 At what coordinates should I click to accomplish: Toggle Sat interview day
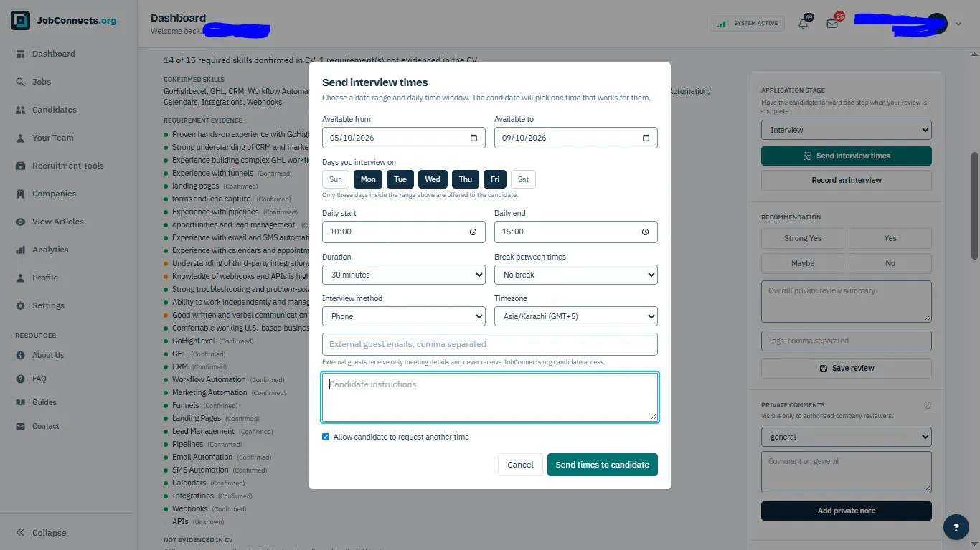coord(523,179)
